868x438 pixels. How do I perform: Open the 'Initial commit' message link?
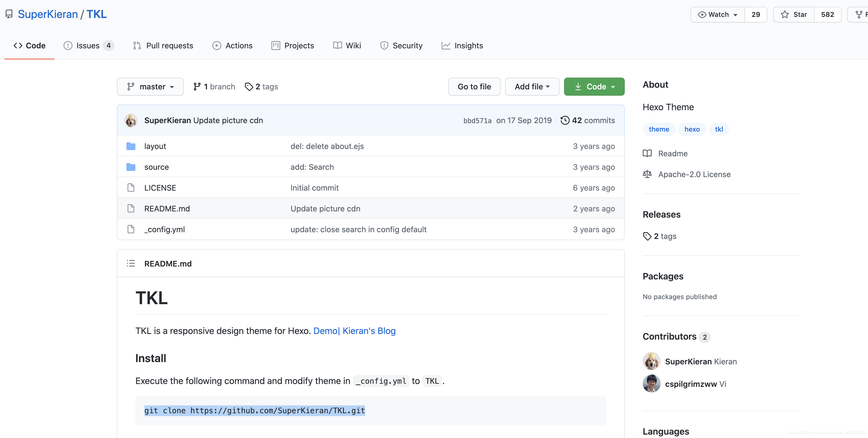(x=314, y=188)
